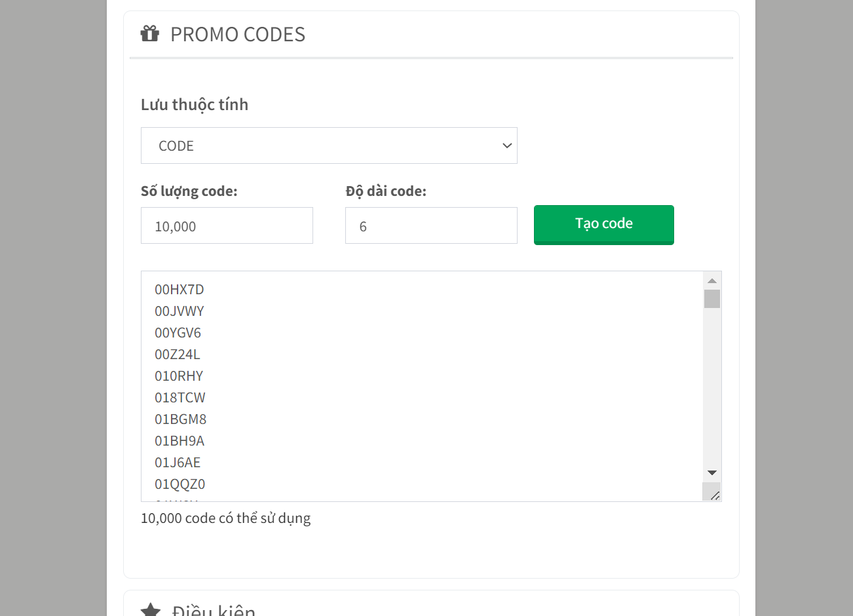
Task: Click the textarea resize handle corner
Action: click(713, 493)
